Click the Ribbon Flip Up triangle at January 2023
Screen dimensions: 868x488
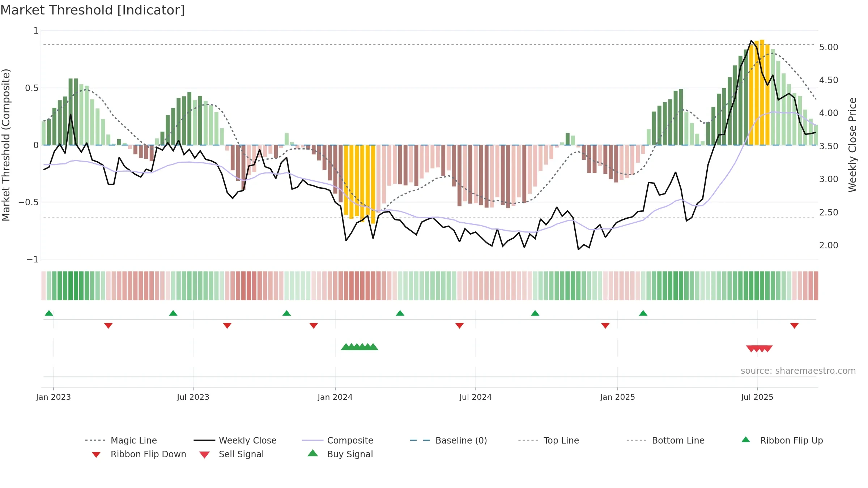tap(49, 313)
